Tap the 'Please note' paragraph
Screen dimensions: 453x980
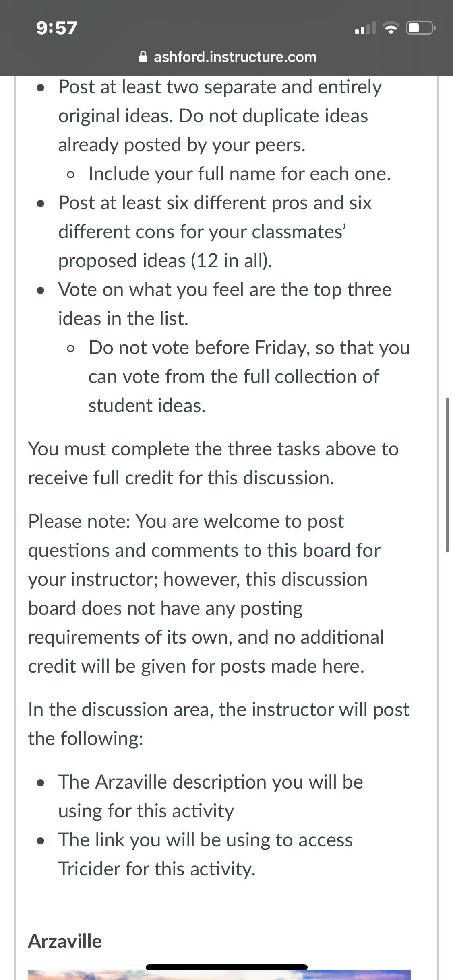tap(206, 594)
